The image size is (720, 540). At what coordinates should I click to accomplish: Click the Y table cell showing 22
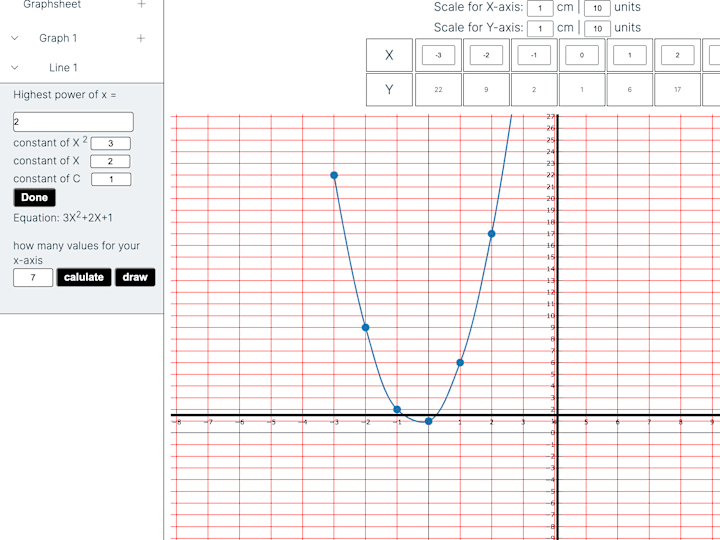[x=439, y=90]
